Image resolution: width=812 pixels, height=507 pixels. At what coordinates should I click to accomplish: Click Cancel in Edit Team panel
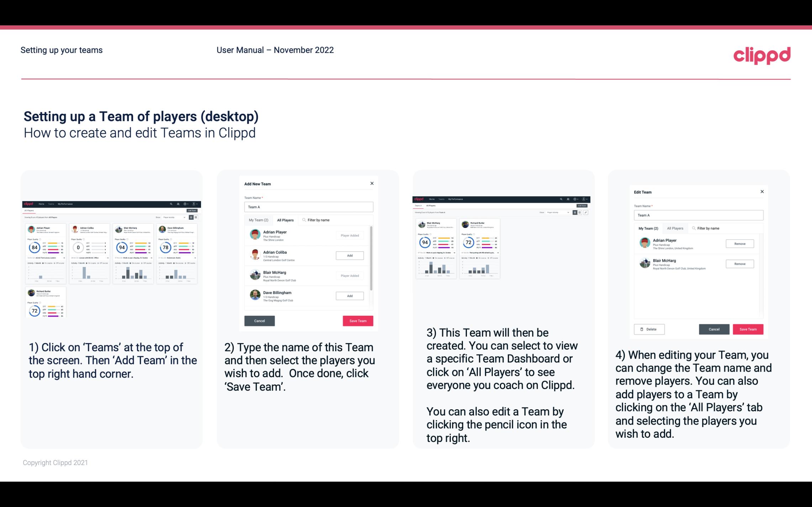pyautogui.click(x=714, y=329)
